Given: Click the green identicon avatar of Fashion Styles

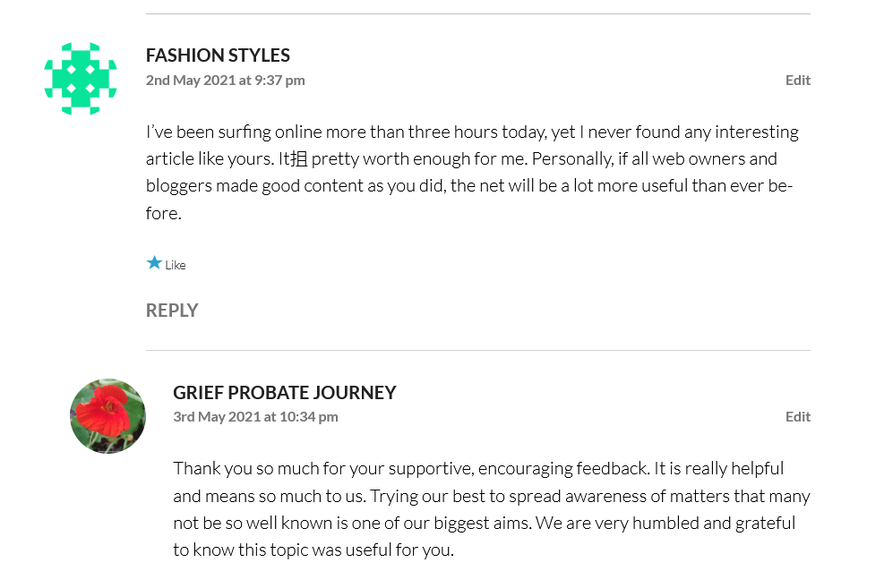Looking at the screenshot, I should [x=80, y=79].
